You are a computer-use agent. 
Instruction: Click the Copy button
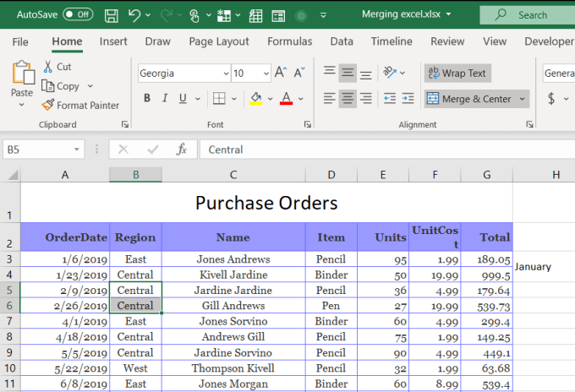point(68,86)
